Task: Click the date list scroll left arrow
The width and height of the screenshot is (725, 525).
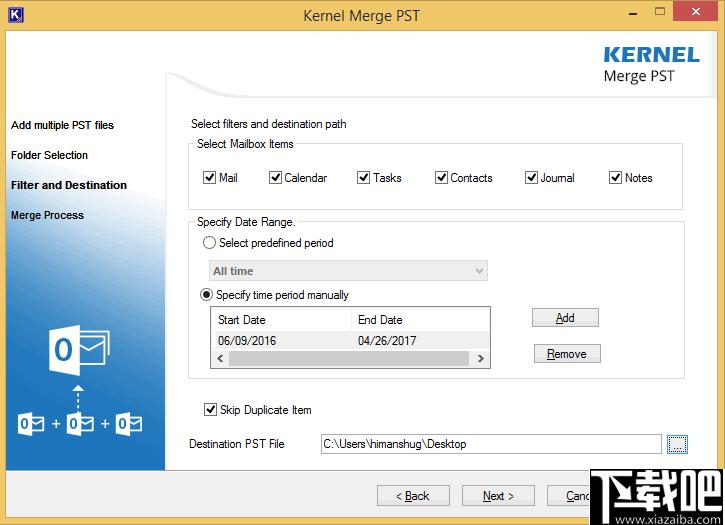Action: click(x=220, y=358)
